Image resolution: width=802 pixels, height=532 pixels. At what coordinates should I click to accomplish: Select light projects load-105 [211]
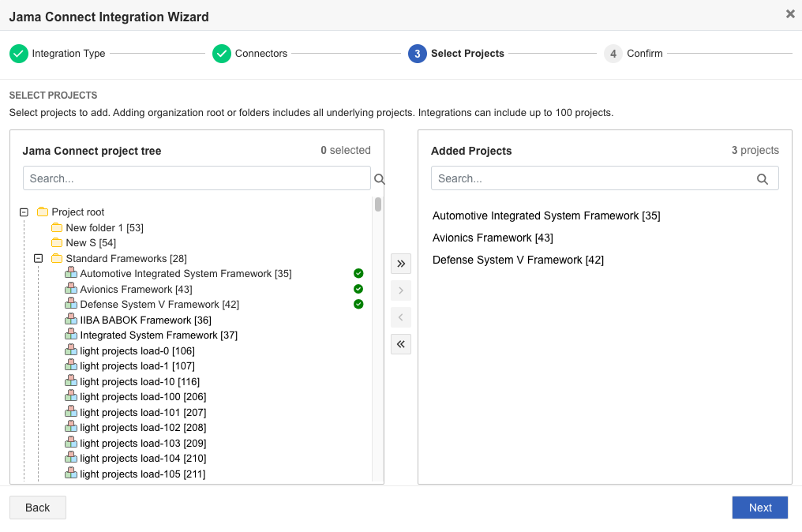tap(143, 474)
